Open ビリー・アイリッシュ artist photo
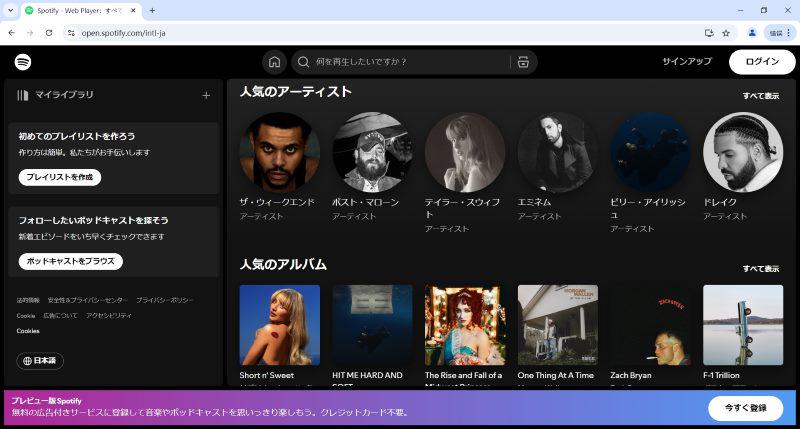The height and width of the screenshot is (429, 800). [x=651, y=153]
